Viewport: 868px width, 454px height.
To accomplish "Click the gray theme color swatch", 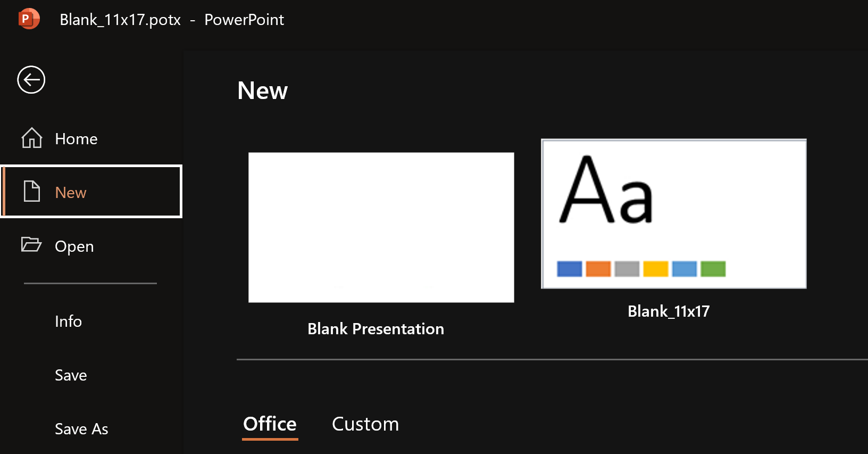I will tap(627, 269).
